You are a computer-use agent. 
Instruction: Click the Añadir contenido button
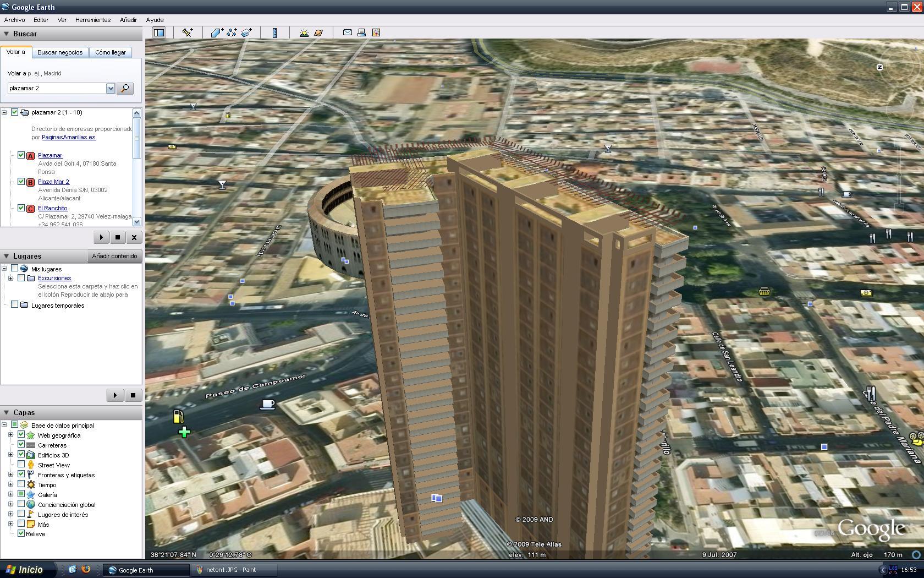point(114,256)
